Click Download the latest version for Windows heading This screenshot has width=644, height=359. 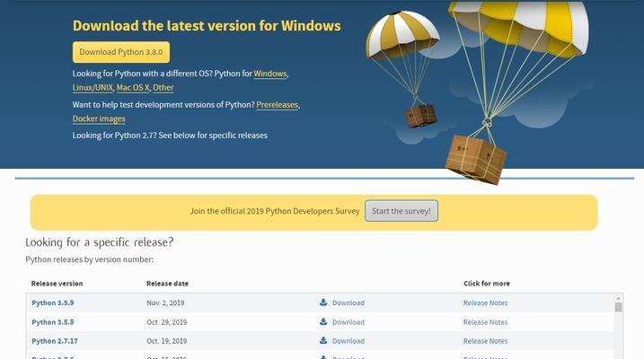pos(207,26)
